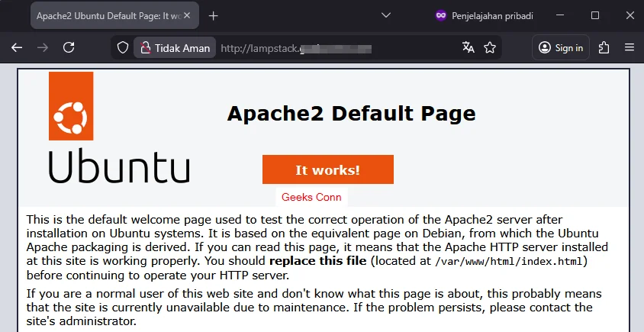This screenshot has width=644, height=332.
Task: Bookmark this page with the star
Action: click(x=490, y=48)
